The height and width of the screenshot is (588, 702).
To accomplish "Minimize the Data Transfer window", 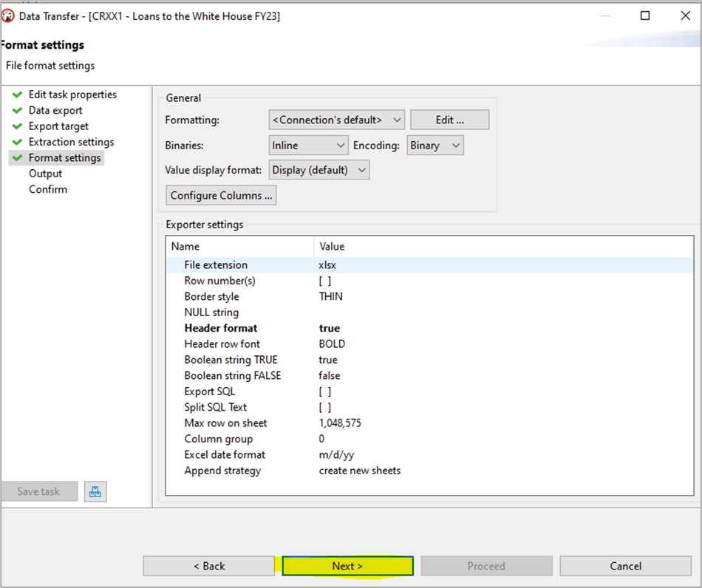I will coord(605,16).
